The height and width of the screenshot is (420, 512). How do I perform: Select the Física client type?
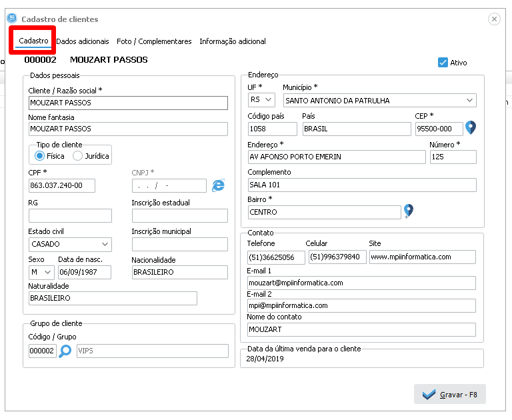tap(40, 155)
